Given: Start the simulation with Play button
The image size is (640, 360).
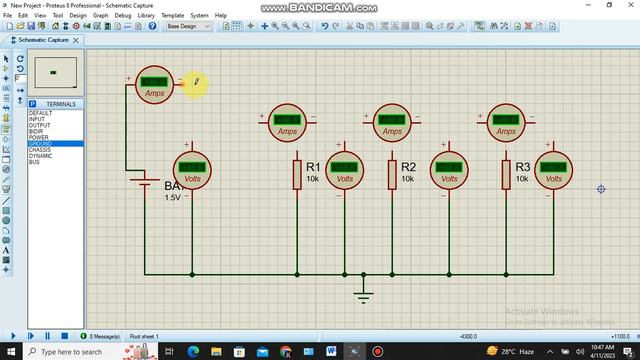Looking at the screenshot, I should (13, 336).
